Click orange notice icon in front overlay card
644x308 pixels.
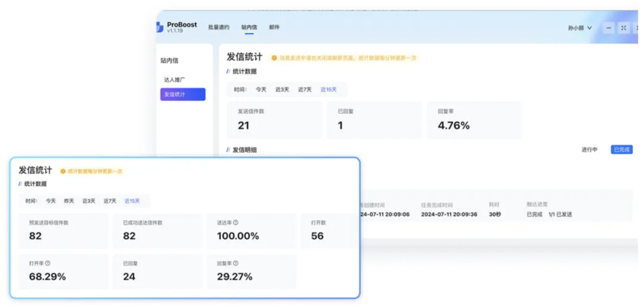63,171
